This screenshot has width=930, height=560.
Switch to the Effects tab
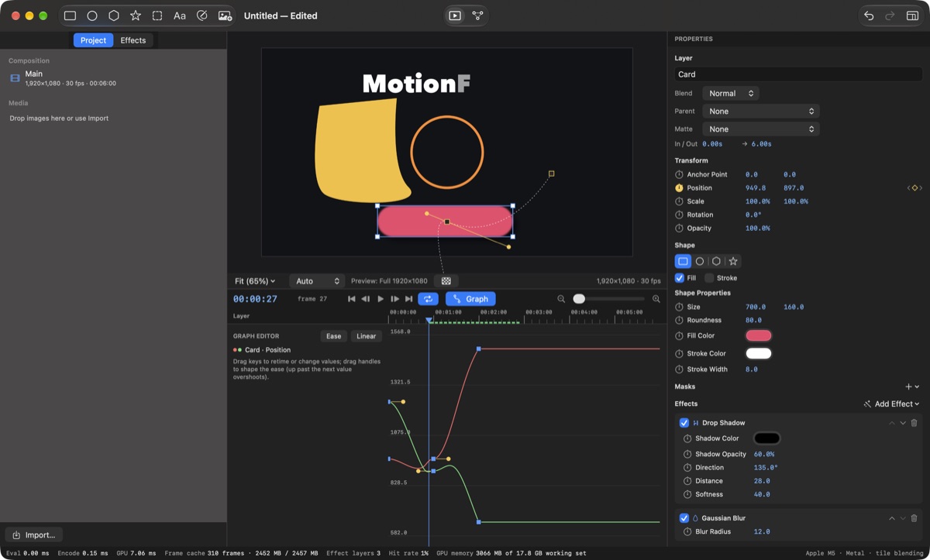point(133,40)
